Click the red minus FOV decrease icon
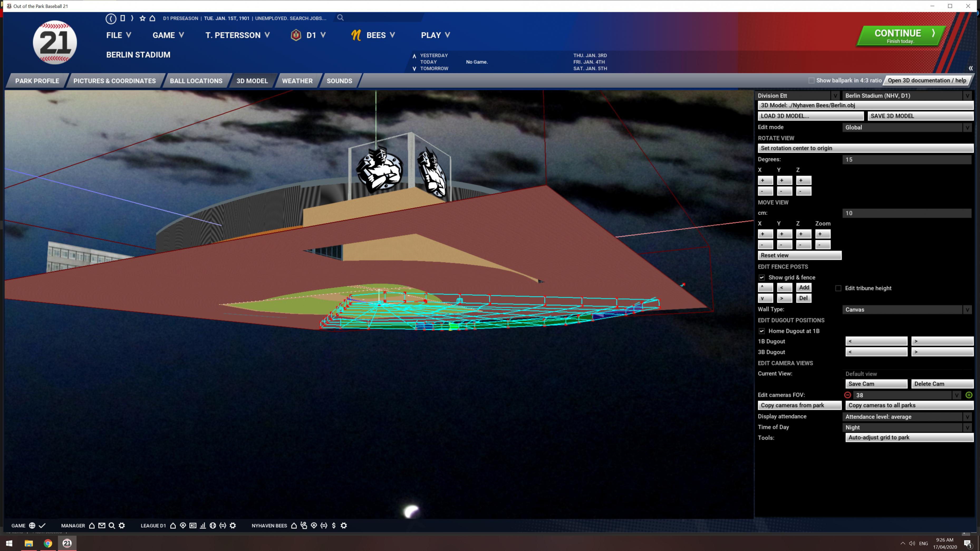Viewport: 980px width, 551px height. click(x=848, y=395)
